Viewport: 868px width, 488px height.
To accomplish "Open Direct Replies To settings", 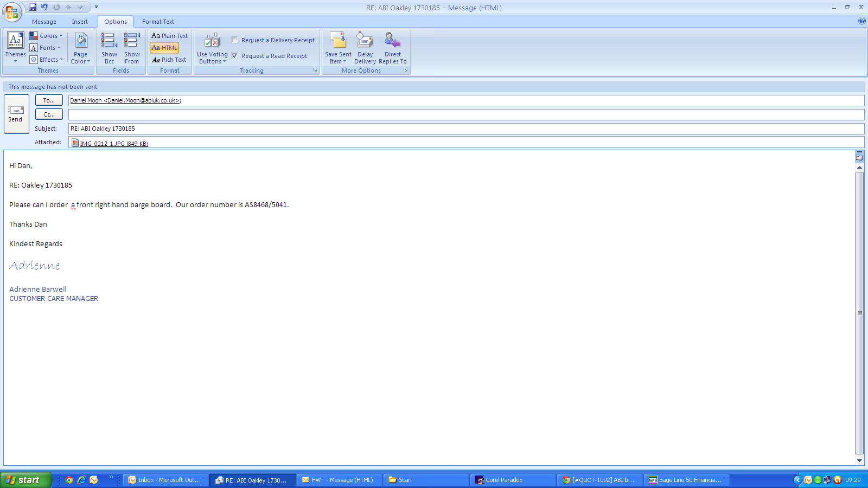I will [393, 48].
